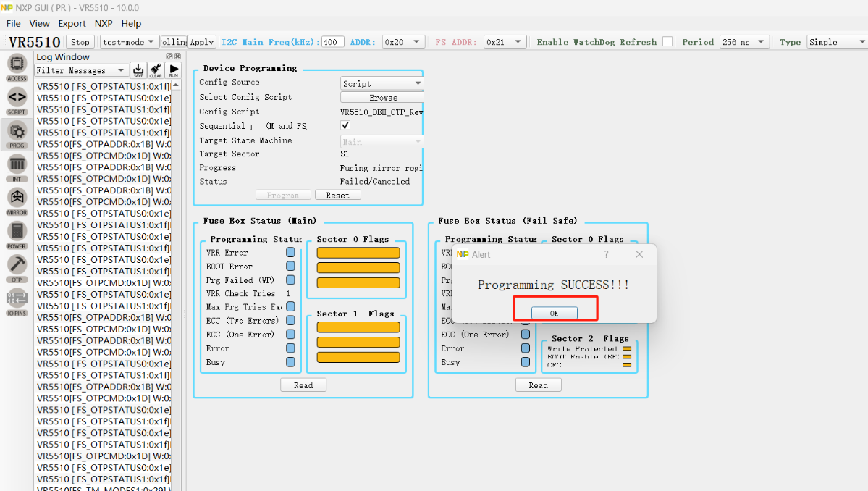Select the MIRROR sidebar icon

(17, 200)
